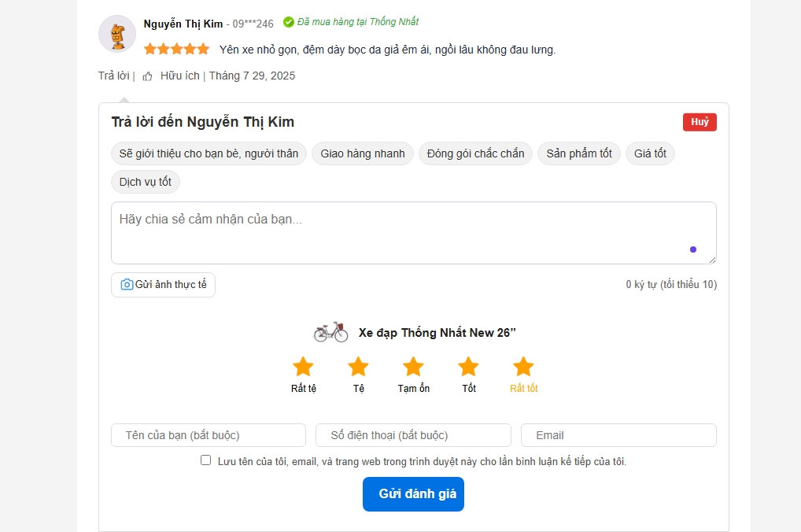Toggle the "Sản phẩm tốt" tag
Image resolution: width=801 pixels, height=532 pixels.
coord(578,153)
